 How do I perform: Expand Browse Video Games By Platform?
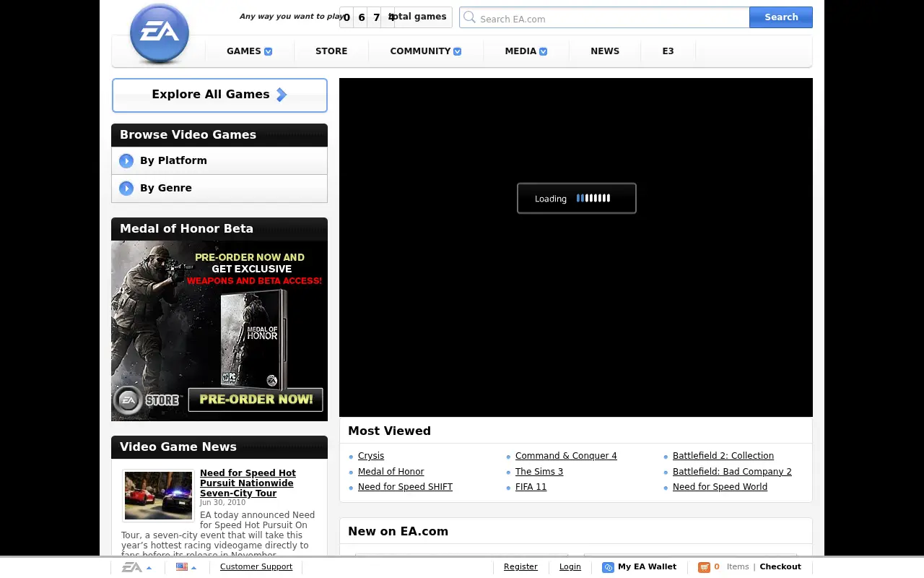[219, 161]
